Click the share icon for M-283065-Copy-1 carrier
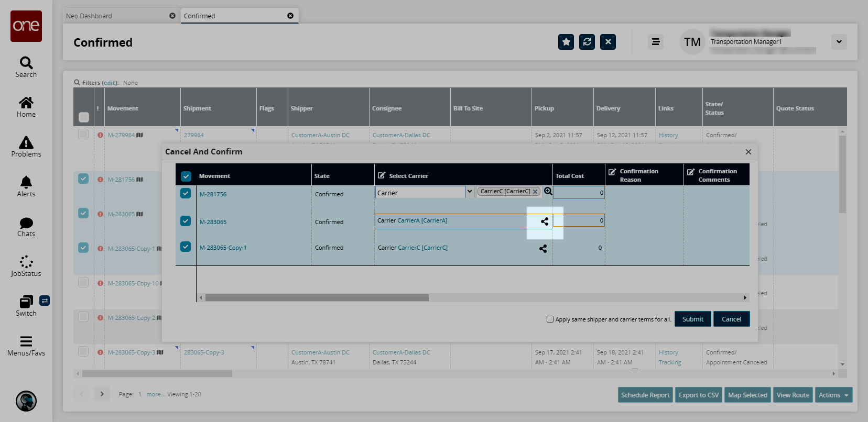Viewport: 868px width, 422px height. pyautogui.click(x=543, y=249)
